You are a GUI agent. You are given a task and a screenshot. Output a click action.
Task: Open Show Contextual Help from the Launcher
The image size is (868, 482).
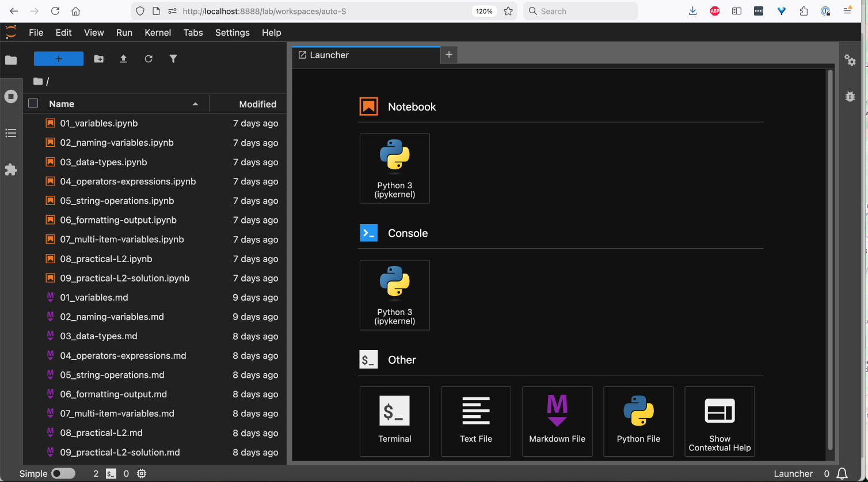719,422
